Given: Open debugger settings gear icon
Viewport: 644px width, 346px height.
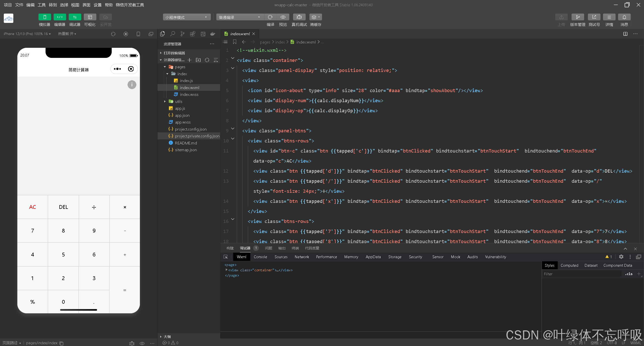Looking at the screenshot, I should (621, 257).
